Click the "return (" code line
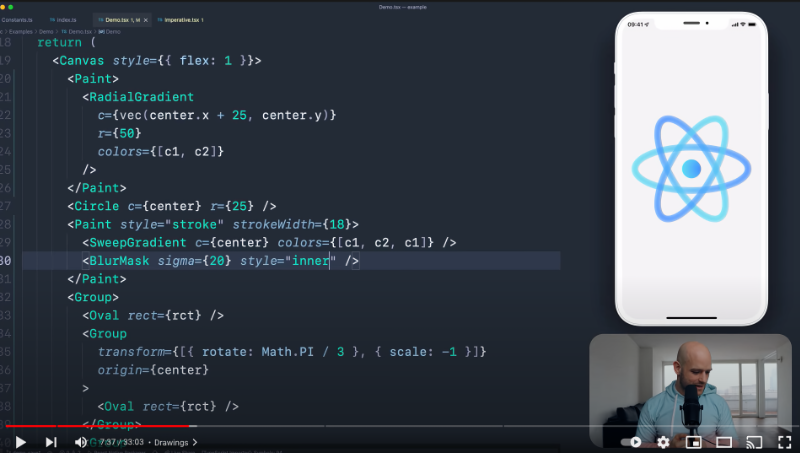Image resolution: width=800 pixels, height=453 pixels. coord(66,42)
